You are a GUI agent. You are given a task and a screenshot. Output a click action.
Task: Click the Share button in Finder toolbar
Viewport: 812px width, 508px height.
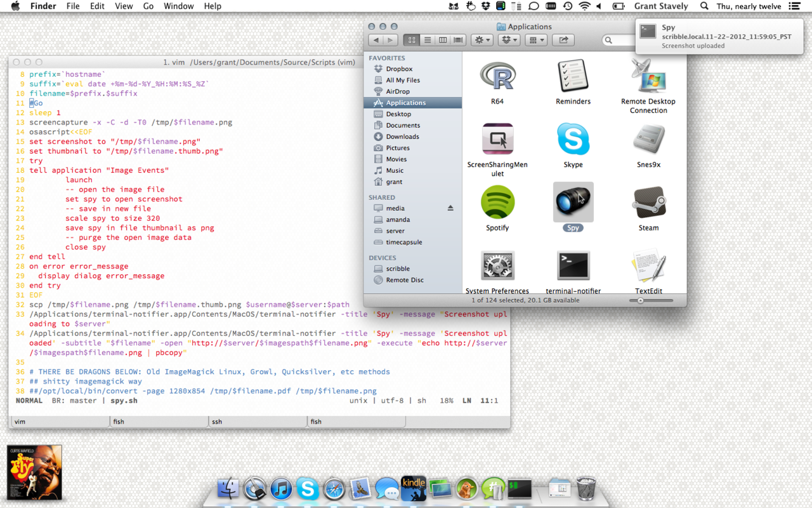[x=563, y=40]
